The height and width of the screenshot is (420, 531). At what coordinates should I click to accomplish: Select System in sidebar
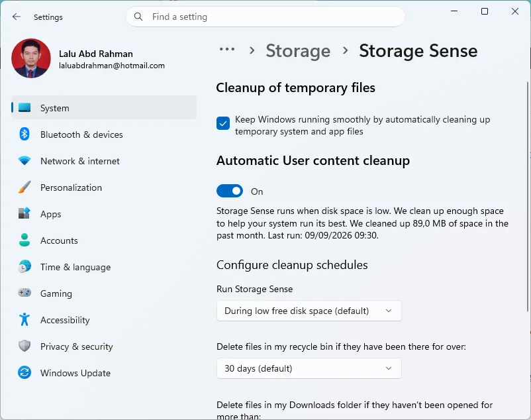pos(104,108)
